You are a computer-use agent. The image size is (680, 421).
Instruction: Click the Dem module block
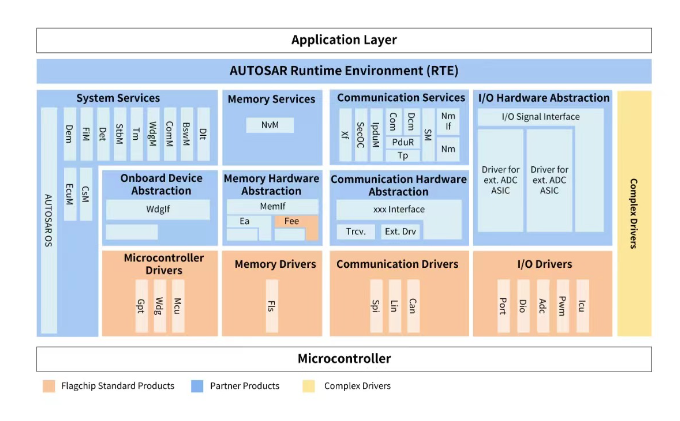[69, 134]
